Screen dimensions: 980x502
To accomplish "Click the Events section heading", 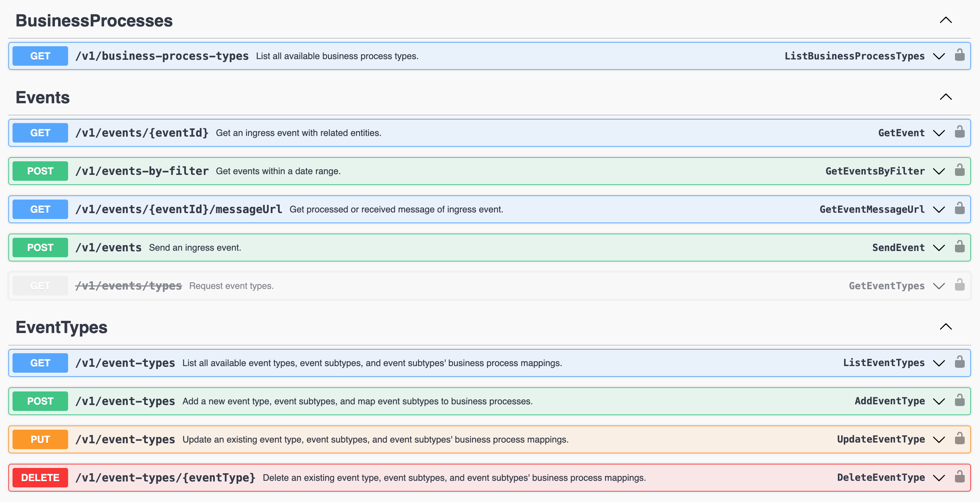I will pos(43,97).
